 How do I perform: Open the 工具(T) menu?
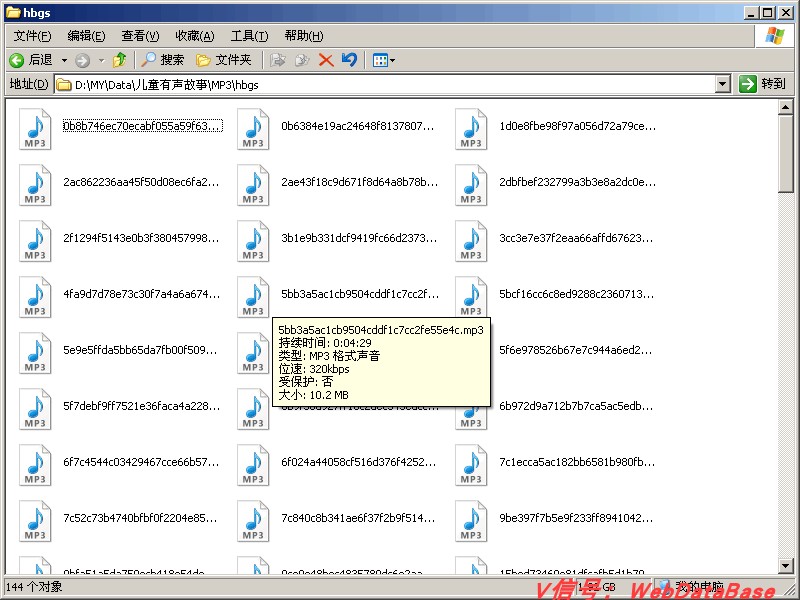click(249, 36)
